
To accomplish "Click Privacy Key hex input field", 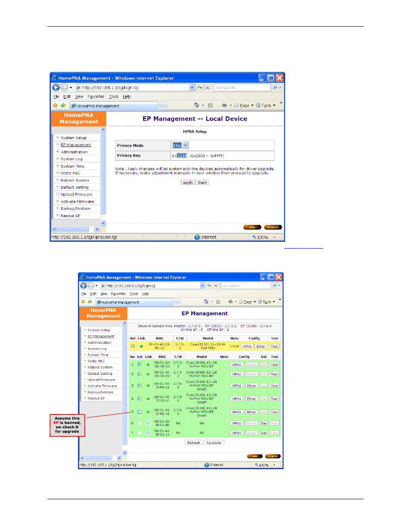I will (181, 156).
